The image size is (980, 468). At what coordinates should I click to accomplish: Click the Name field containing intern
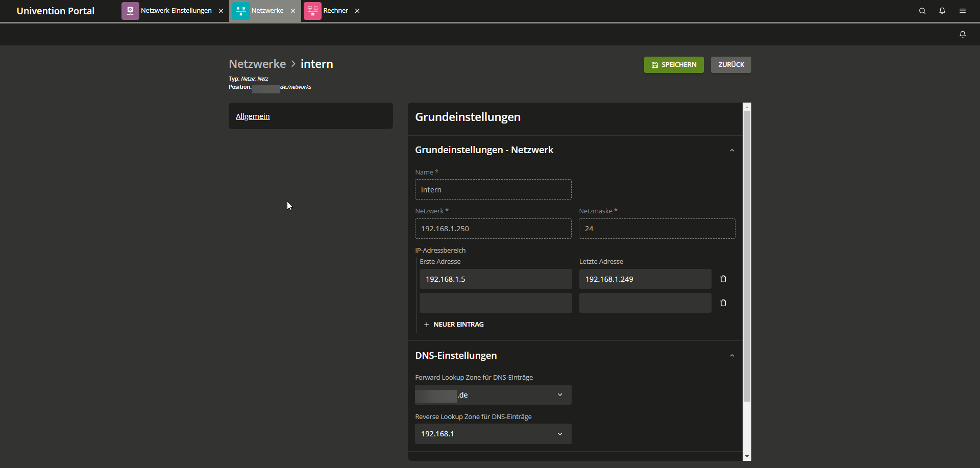point(493,190)
